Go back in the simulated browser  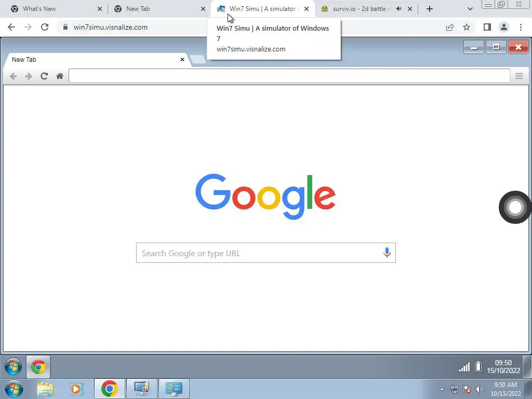click(13, 76)
